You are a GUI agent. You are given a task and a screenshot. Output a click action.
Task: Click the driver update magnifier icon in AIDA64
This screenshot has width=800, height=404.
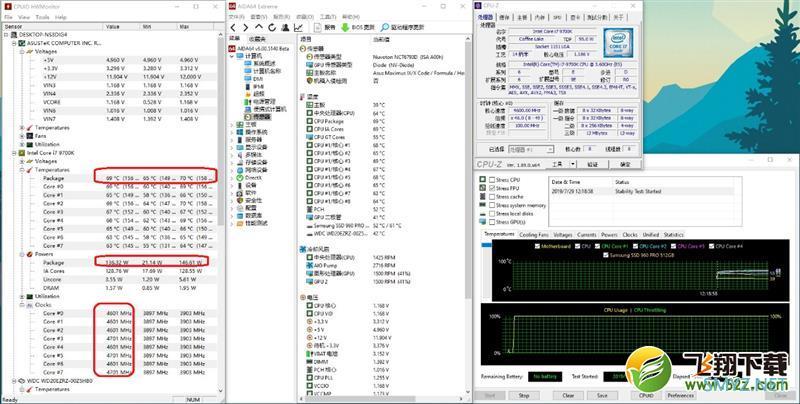pyautogui.click(x=385, y=28)
